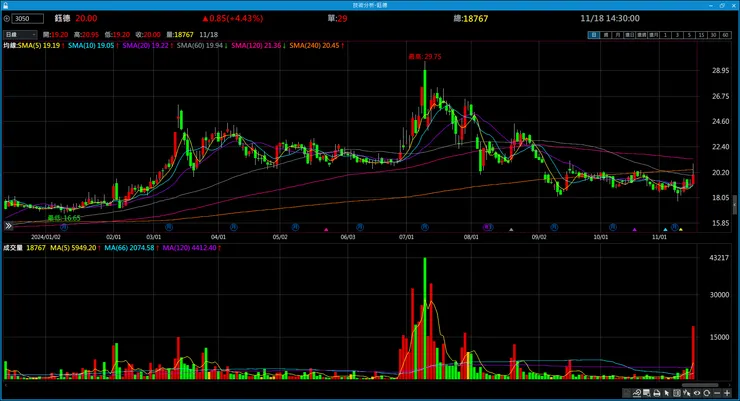The image size is (740, 401).
Task: Click the lowest price 16.65 label
Action: [64, 218]
